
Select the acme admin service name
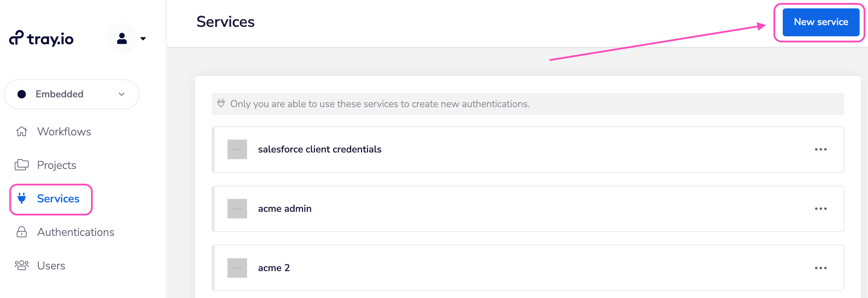[x=285, y=209]
